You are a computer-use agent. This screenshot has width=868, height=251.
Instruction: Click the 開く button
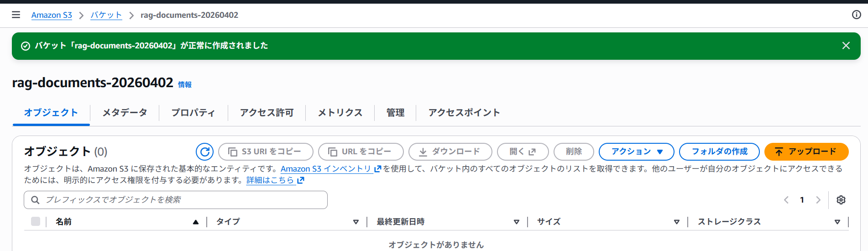pos(523,152)
